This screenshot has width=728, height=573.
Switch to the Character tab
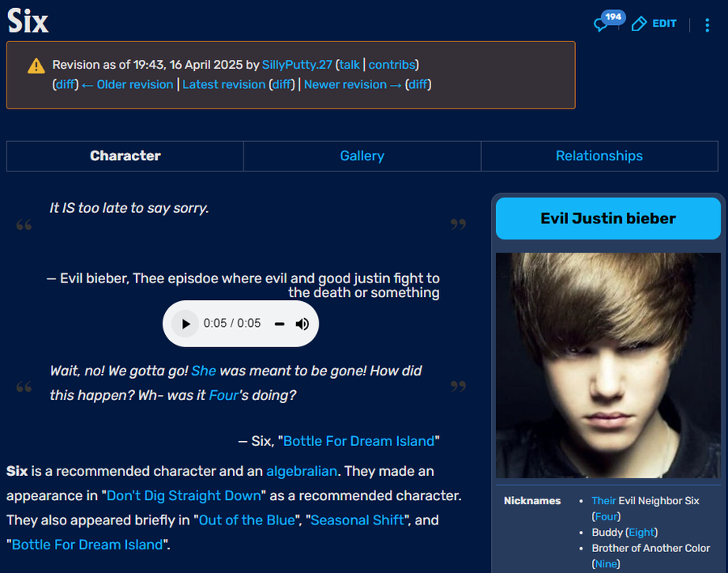(x=125, y=155)
